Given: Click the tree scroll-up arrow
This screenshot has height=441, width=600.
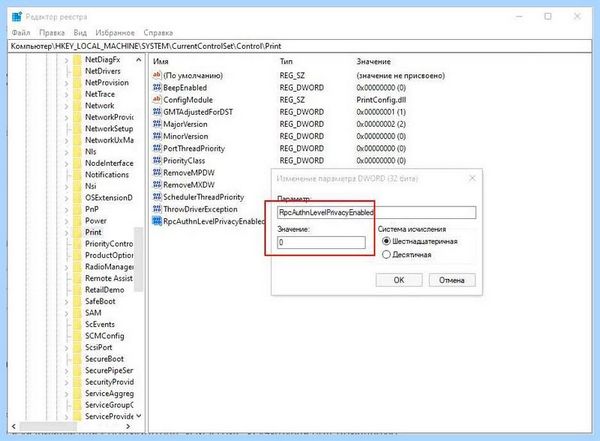Looking at the screenshot, I should coord(138,60).
